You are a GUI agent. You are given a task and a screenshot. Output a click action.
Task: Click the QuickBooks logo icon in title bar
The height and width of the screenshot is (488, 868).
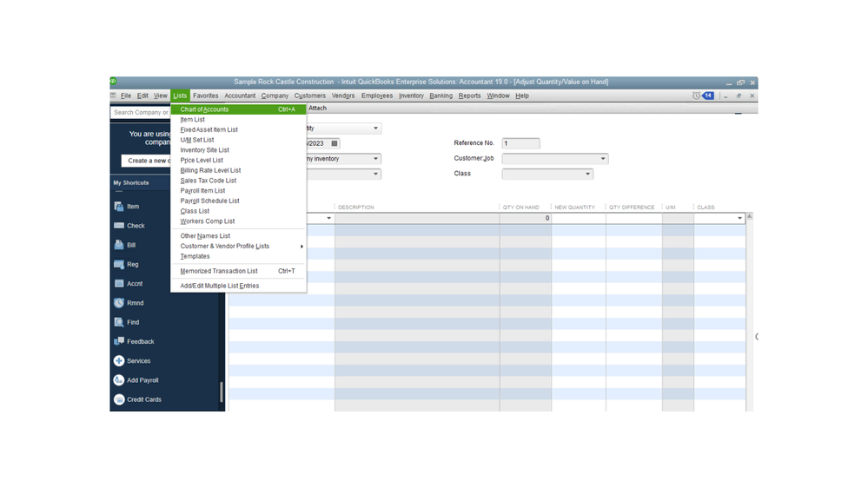114,82
